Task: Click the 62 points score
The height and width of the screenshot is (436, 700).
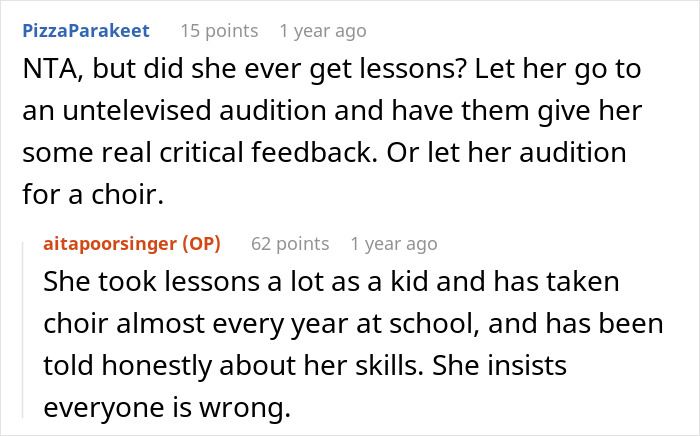Action: (x=289, y=243)
